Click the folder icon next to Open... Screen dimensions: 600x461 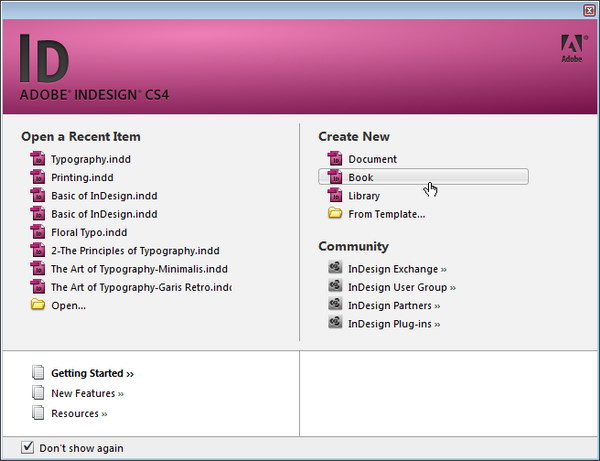coord(38,305)
